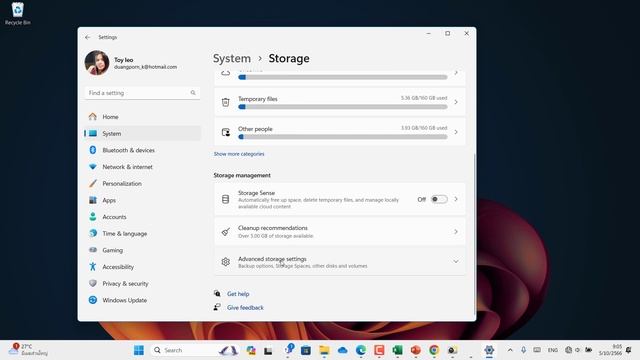The image size is (640, 360).
Task: Click chevron of the partly hidden top category
Action: (x=456, y=73)
